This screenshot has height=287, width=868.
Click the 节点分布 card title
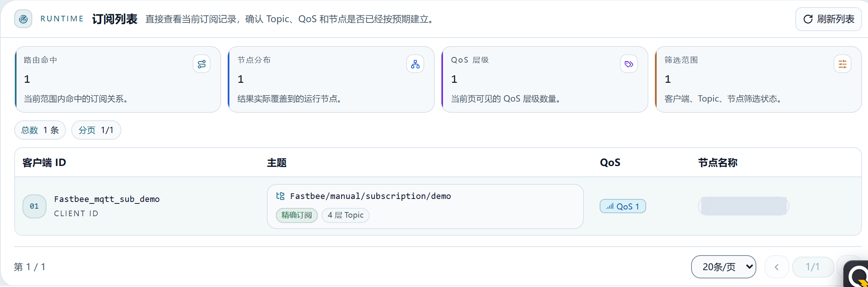pyautogui.click(x=254, y=60)
